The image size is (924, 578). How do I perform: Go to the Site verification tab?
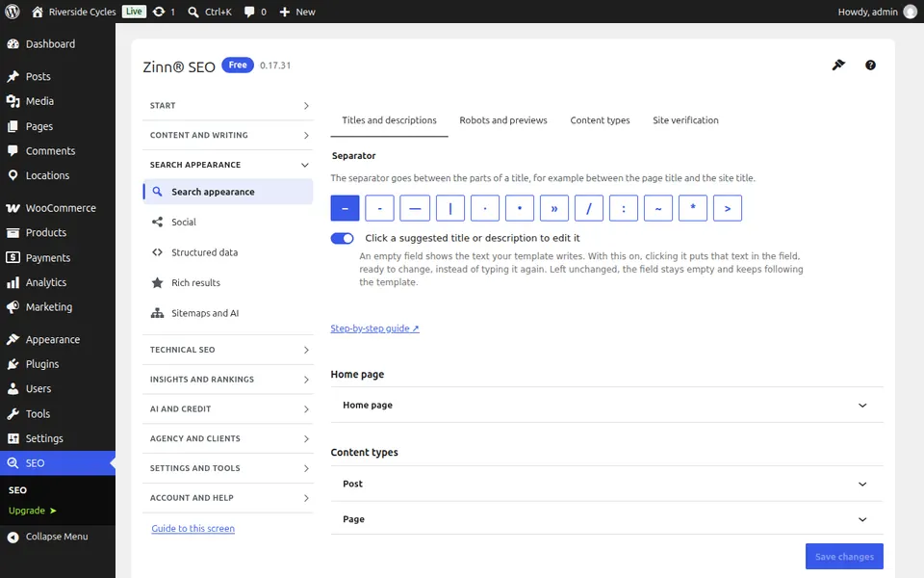pyautogui.click(x=685, y=120)
